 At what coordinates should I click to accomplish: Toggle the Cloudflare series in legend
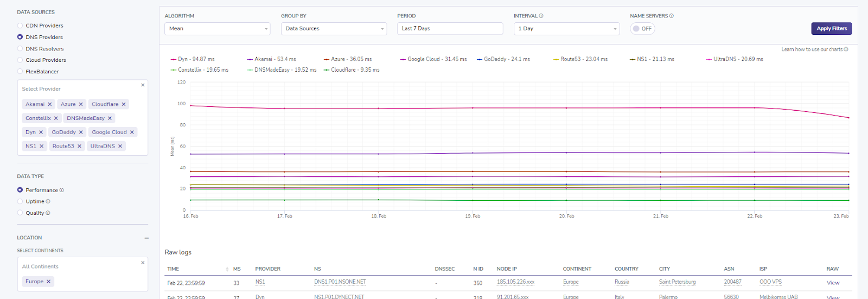click(x=352, y=70)
